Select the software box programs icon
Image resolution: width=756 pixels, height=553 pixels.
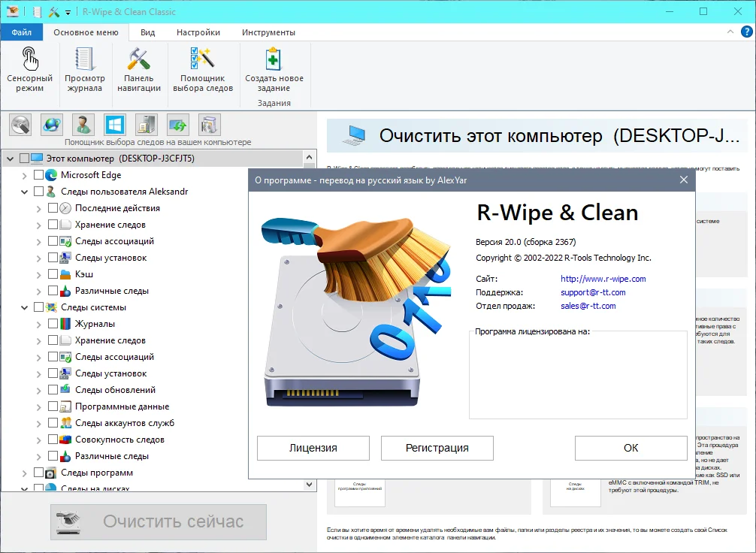click(x=209, y=125)
